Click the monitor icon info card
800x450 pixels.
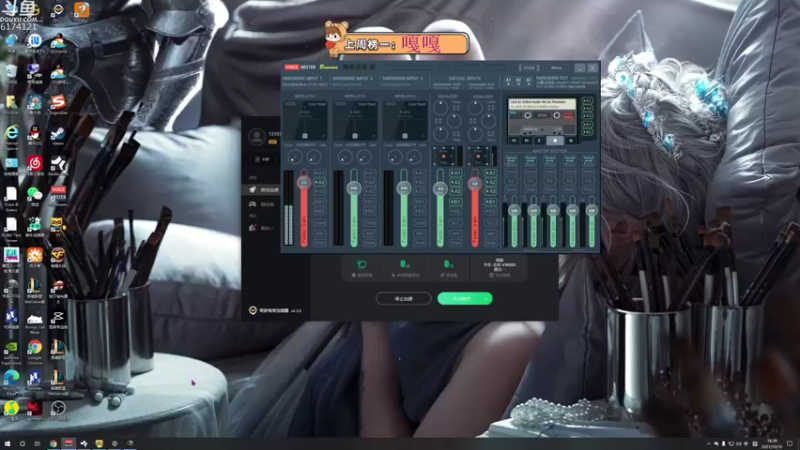(362, 268)
